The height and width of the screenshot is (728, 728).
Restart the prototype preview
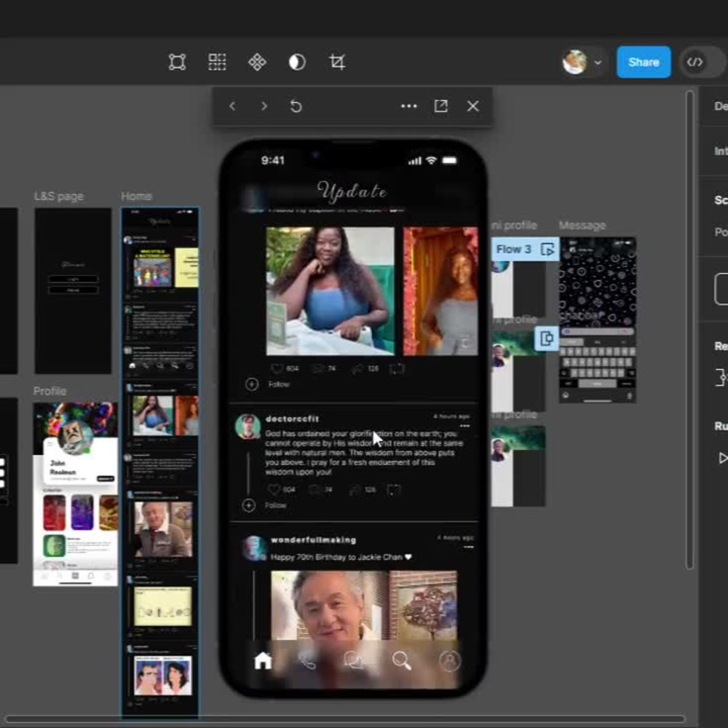pos(296,106)
